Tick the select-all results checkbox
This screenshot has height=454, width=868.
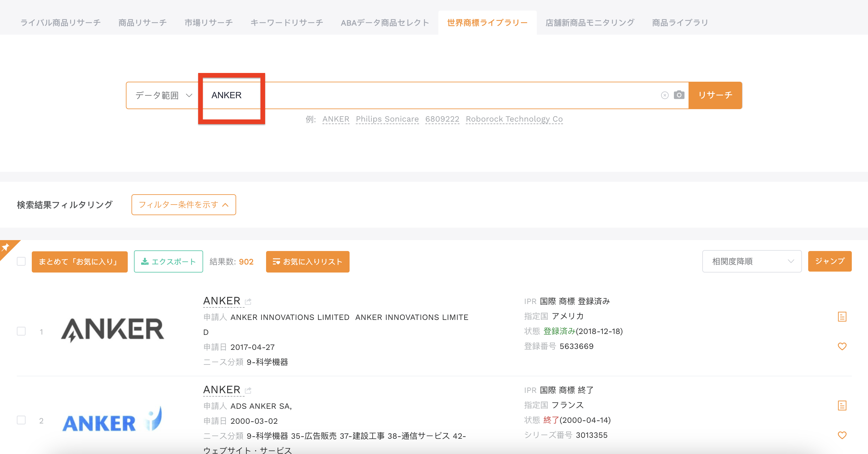pos(21,261)
